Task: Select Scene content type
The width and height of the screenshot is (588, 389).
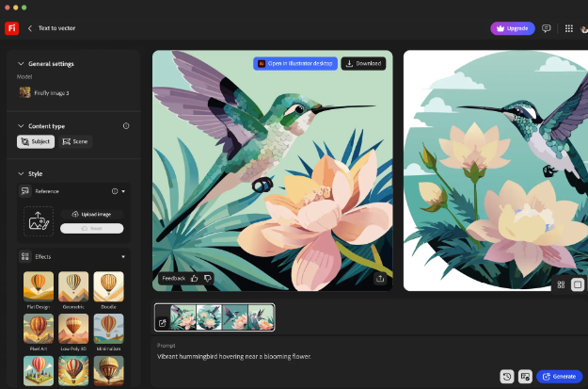Action: [75, 141]
